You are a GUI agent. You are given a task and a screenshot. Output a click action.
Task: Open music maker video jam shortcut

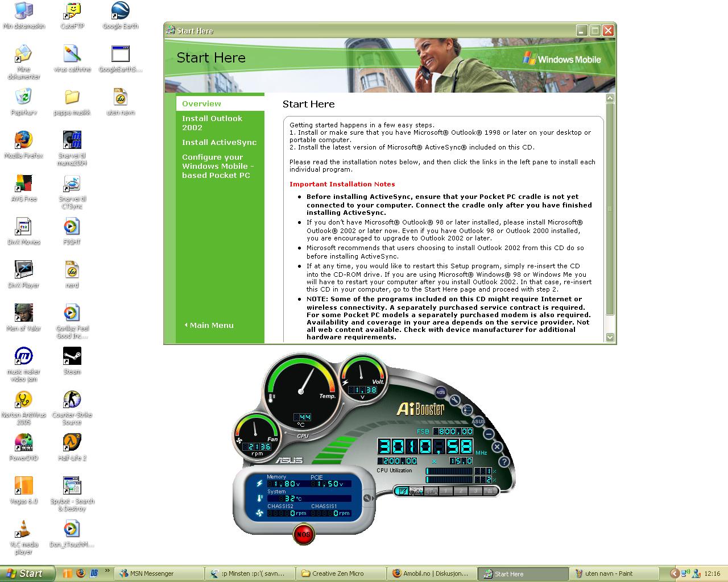point(23,364)
